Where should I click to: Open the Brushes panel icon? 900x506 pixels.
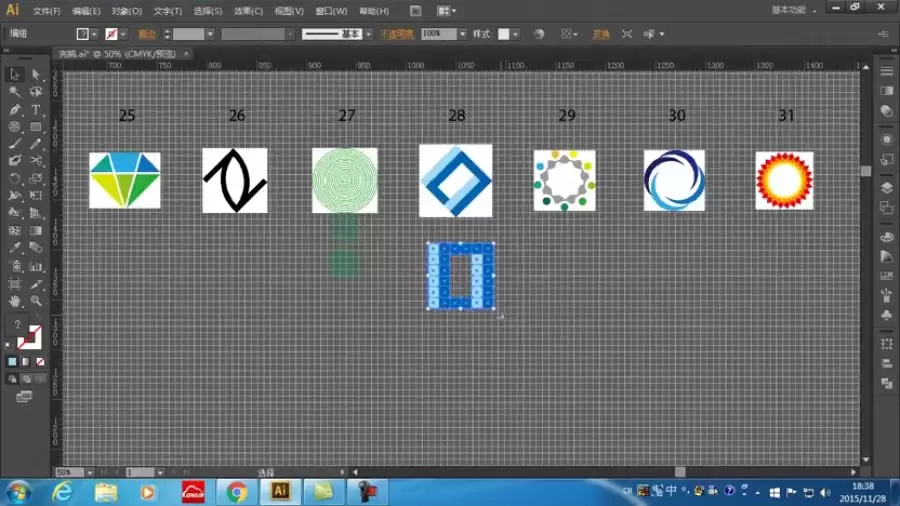887,295
